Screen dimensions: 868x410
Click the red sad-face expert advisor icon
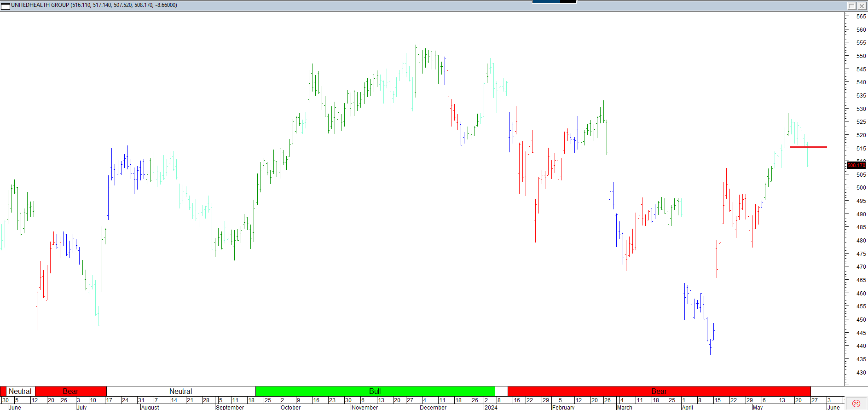856,404
